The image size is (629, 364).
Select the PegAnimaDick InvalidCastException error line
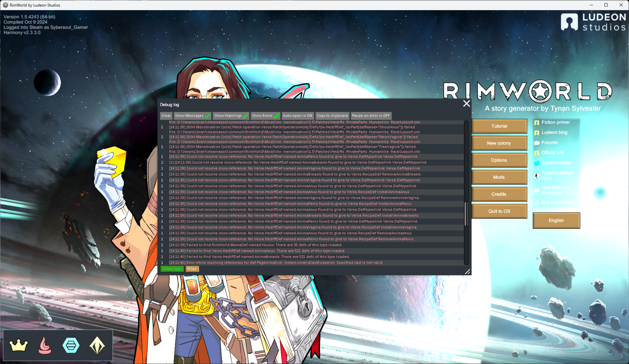click(x=312, y=263)
